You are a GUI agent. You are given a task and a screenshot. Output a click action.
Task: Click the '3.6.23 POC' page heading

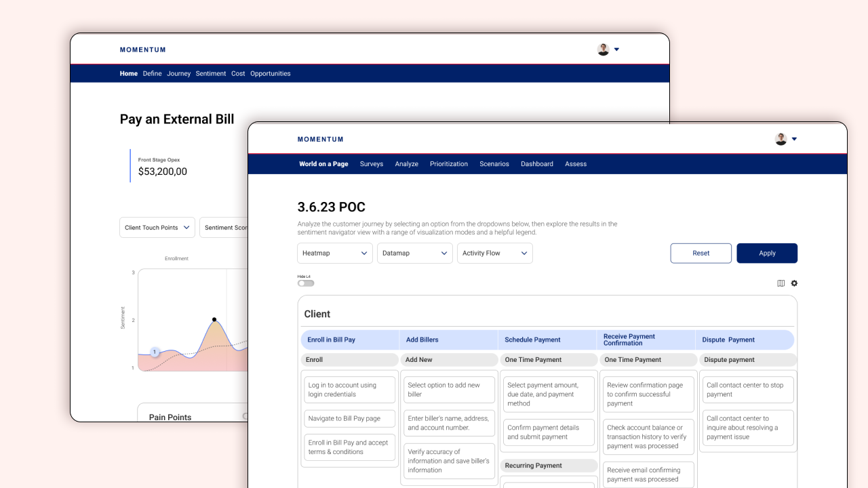click(x=332, y=207)
